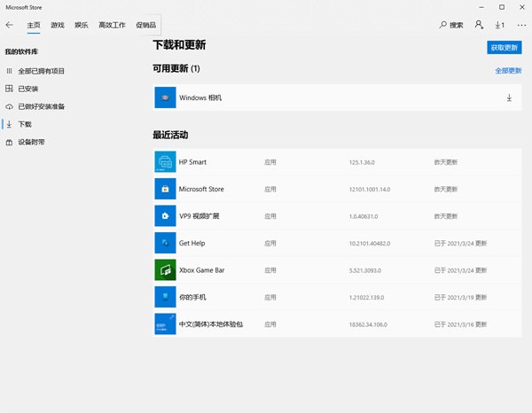Click the VP9 视频扩展 icon
532x413 pixels.
coord(166,216)
